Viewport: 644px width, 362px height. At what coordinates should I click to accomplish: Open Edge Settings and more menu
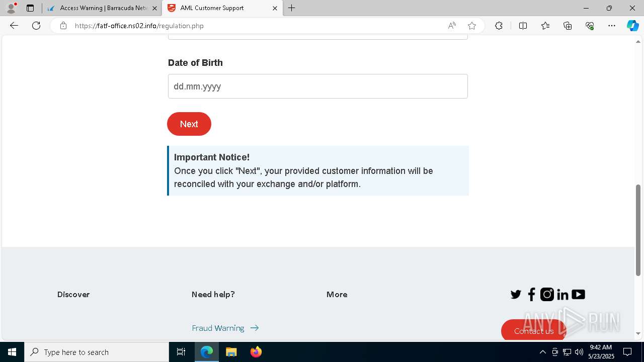pyautogui.click(x=612, y=26)
